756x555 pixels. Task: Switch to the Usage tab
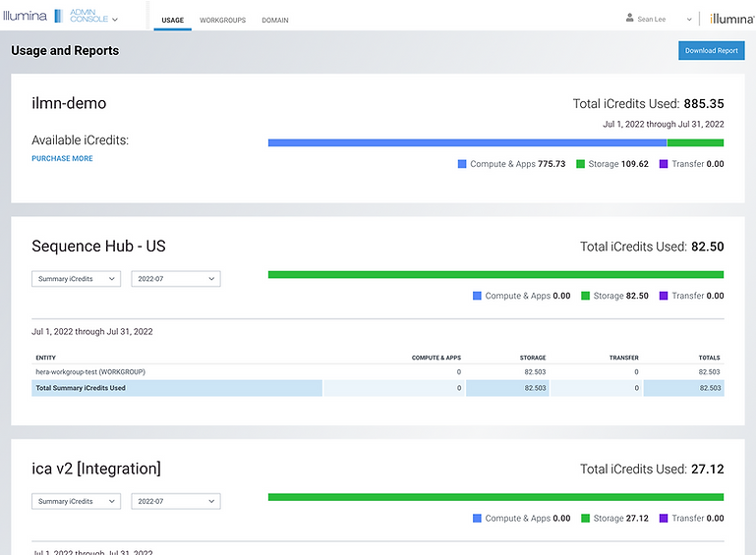[x=173, y=21]
